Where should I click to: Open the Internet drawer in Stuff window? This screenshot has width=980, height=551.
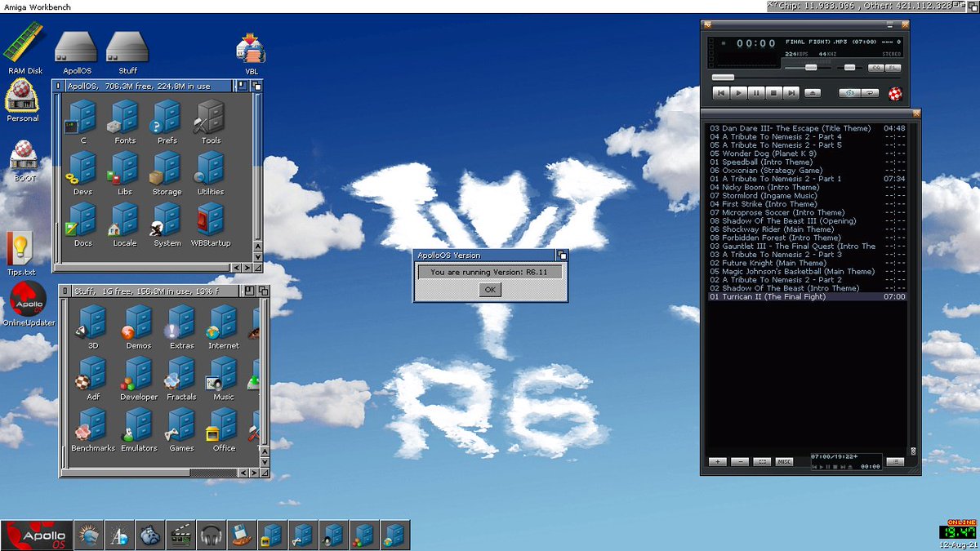point(223,327)
